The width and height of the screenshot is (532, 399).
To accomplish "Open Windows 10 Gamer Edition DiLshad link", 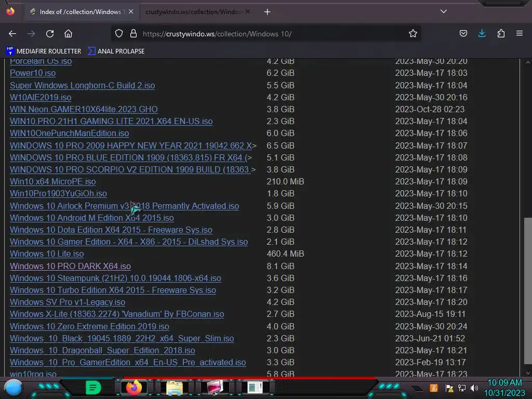I will pos(129,242).
